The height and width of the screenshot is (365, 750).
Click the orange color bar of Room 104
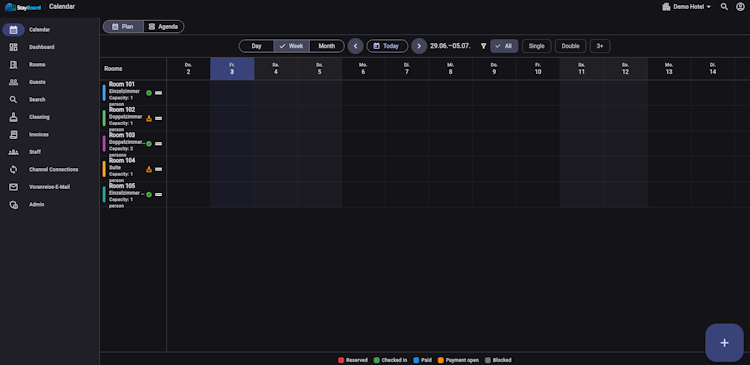click(x=104, y=169)
